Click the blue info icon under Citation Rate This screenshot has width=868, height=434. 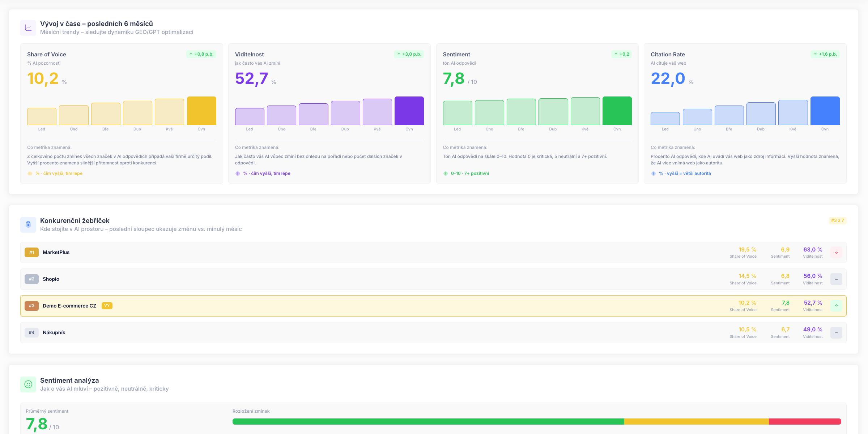point(654,173)
